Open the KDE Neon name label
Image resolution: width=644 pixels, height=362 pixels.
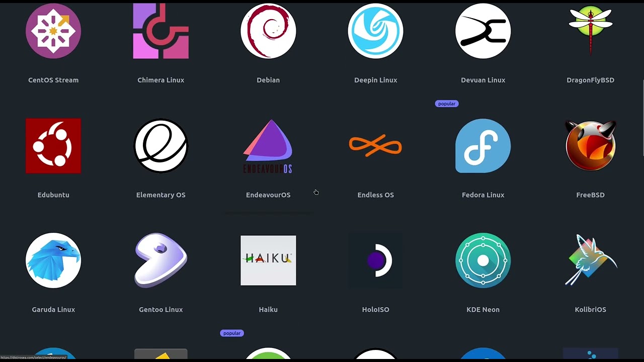pos(483,309)
